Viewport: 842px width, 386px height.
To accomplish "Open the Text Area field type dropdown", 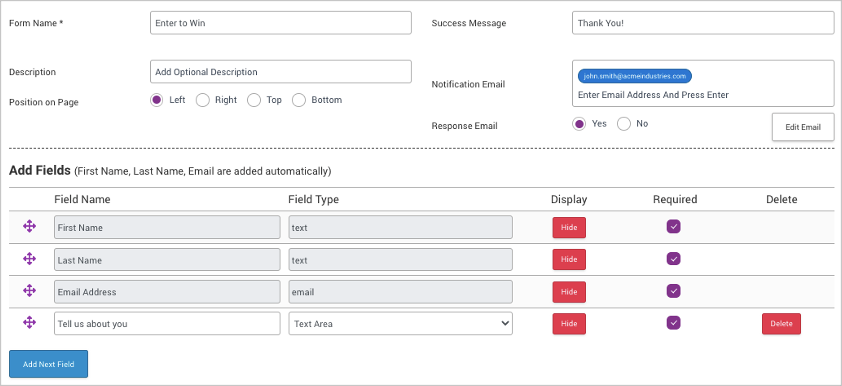I will pyautogui.click(x=401, y=324).
